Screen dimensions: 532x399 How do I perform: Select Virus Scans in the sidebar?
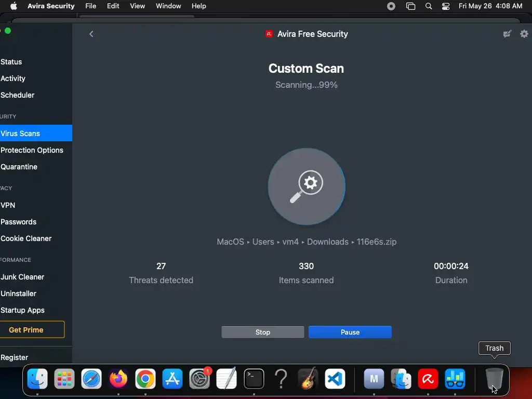coord(36,134)
